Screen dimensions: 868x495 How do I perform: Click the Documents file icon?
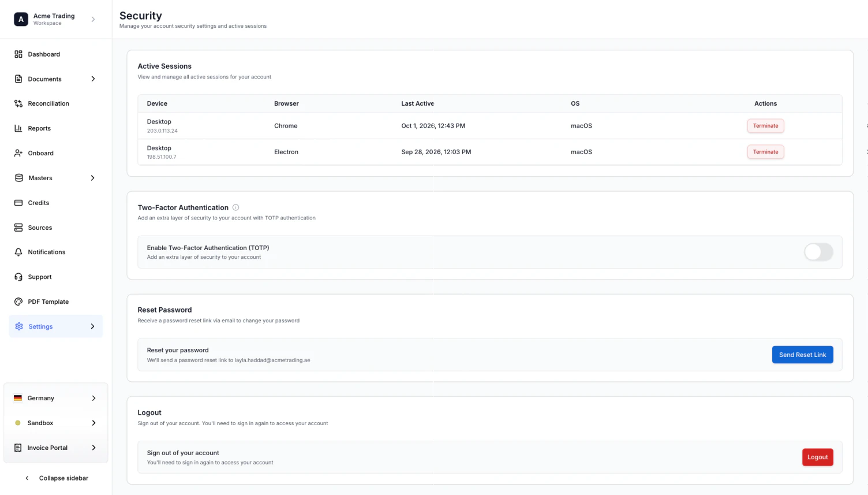click(18, 79)
